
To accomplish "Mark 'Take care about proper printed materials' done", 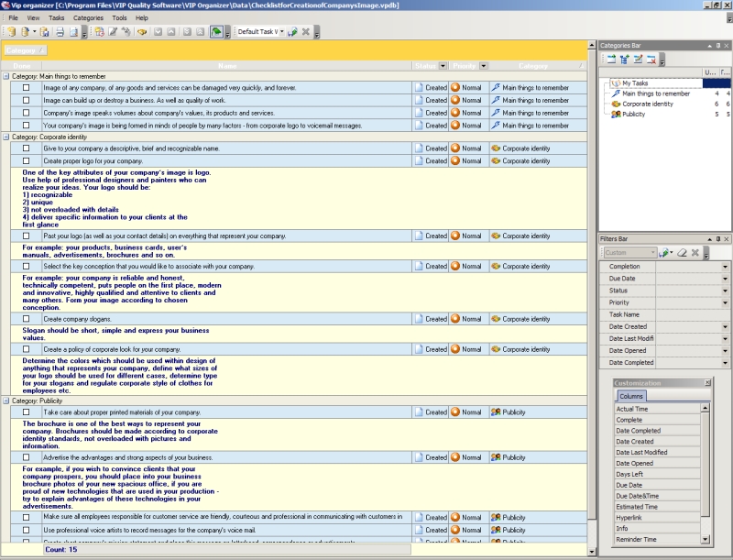I will pyautogui.click(x=27, y=412).
